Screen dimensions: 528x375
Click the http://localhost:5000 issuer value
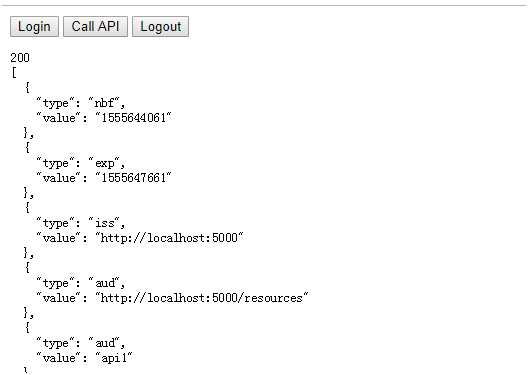[169, 238]
